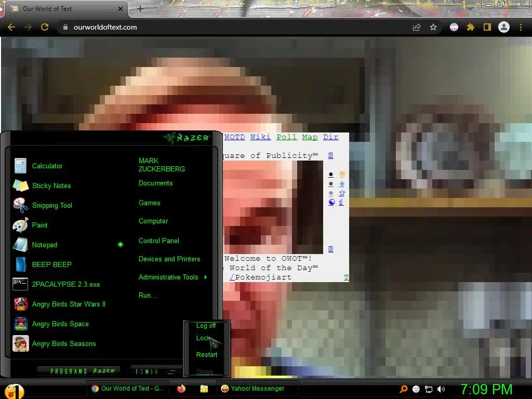The height and width of the screenshot is (399, 532).
Task: Switch to Our World of Text taskbar item
Action: click(128, 389)
